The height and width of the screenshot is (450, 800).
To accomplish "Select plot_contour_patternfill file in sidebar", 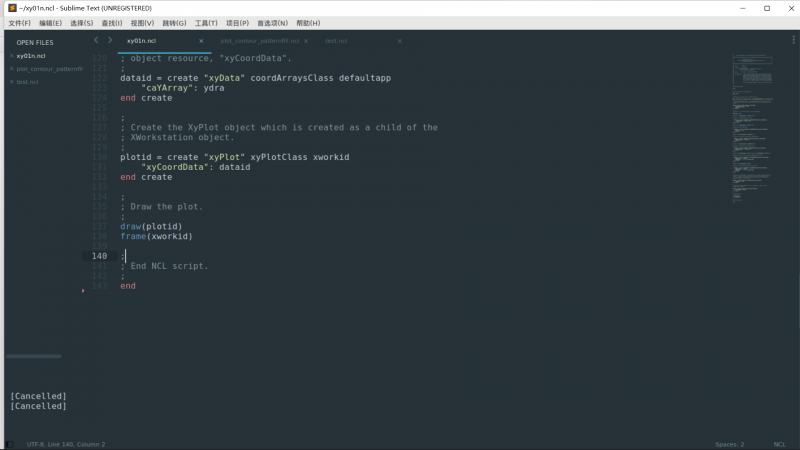I will (x=49, y=69).
